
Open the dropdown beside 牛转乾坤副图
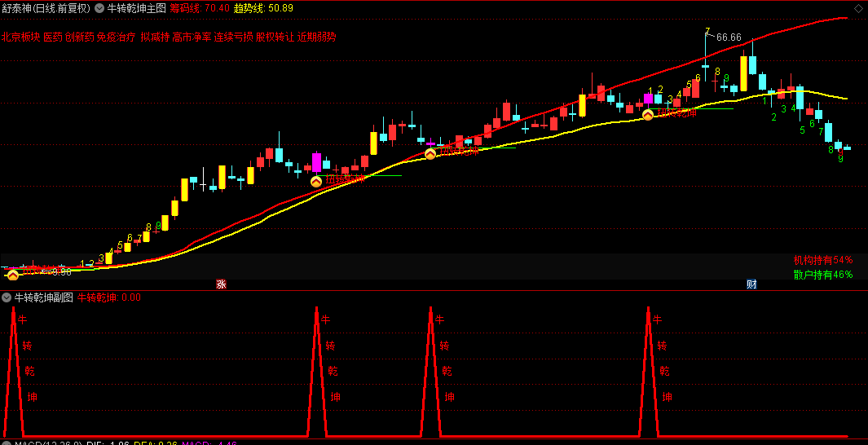7,297
